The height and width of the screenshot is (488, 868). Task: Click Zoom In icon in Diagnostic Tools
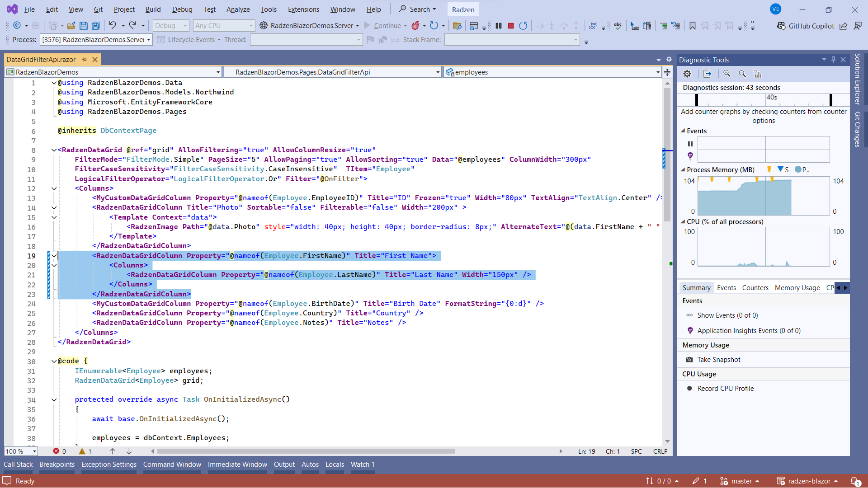click(x=727, y=74)
